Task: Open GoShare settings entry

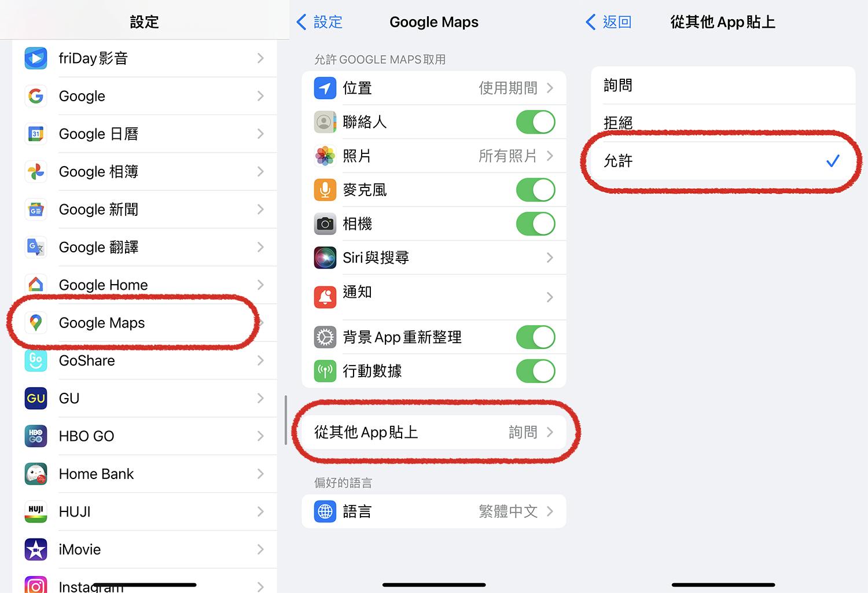Action: tap(145, 360)
